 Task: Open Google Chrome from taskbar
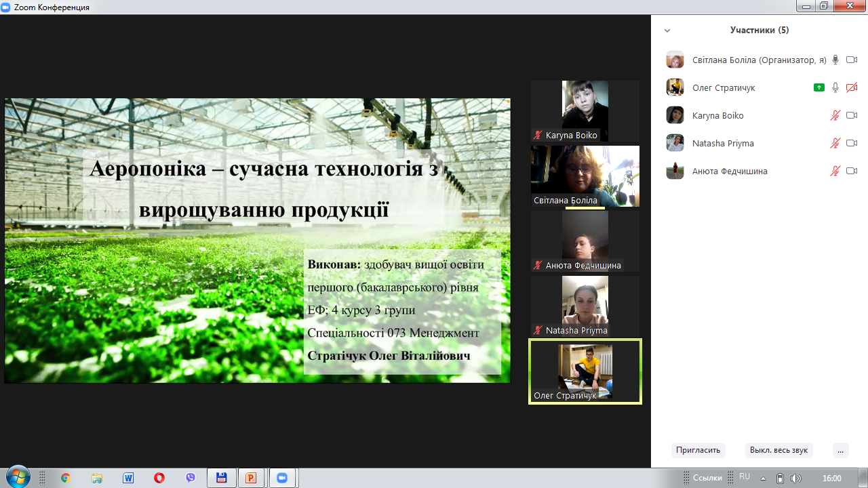pos(65,478)
